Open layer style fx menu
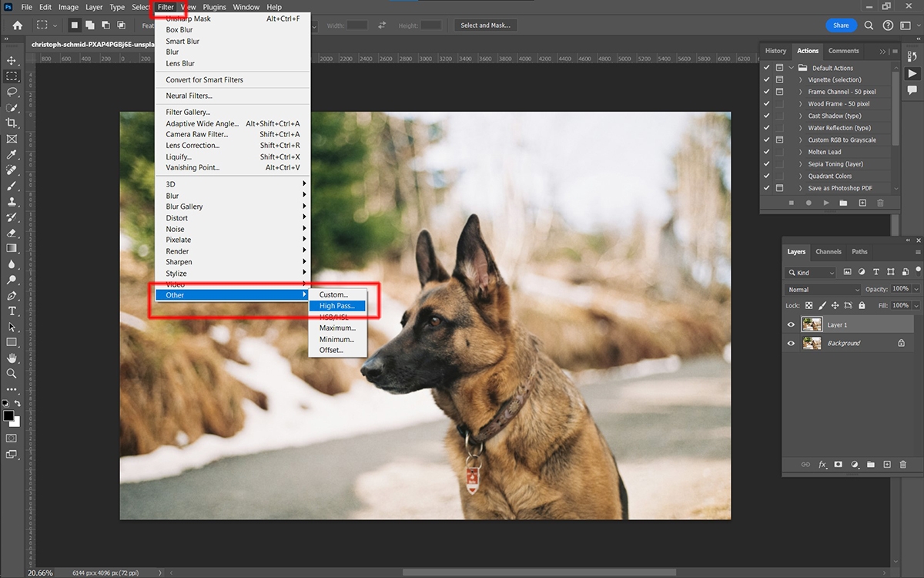The image size is (924, 578). pos(822,465)
